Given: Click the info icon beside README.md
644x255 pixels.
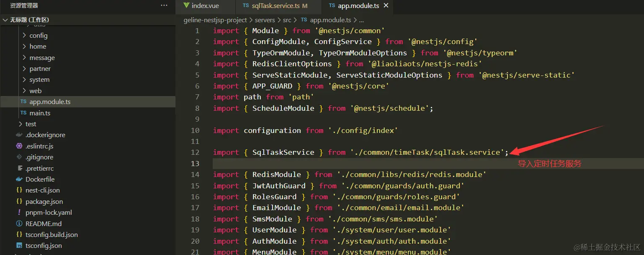Looking at the screenshot, I should [19, 224].
